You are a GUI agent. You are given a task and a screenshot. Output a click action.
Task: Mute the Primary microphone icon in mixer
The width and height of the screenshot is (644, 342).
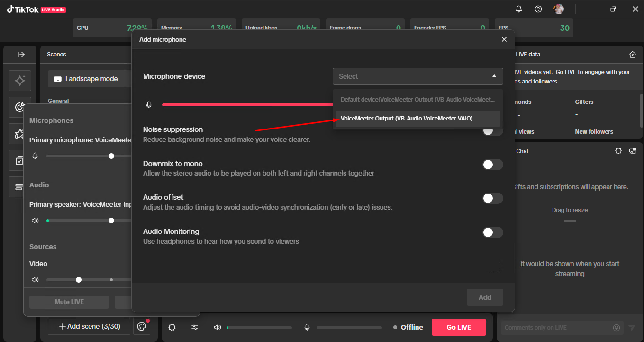tap(35, 156)
